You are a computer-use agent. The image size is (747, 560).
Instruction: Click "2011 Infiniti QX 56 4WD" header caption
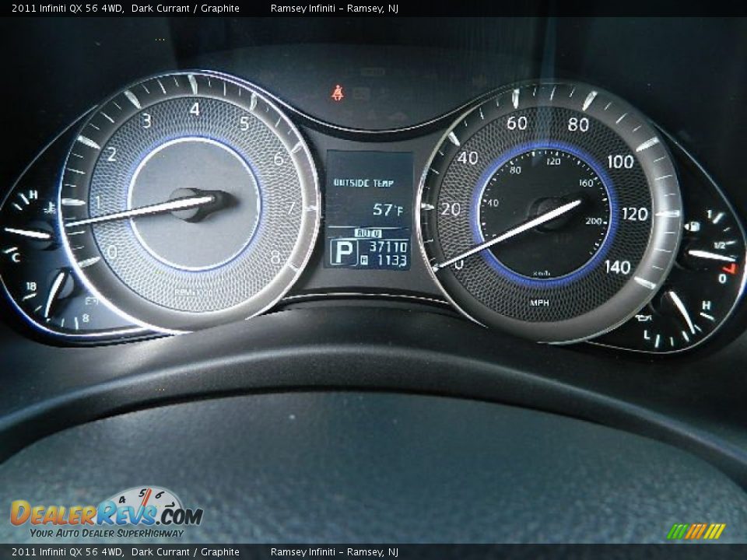(67, 8)
